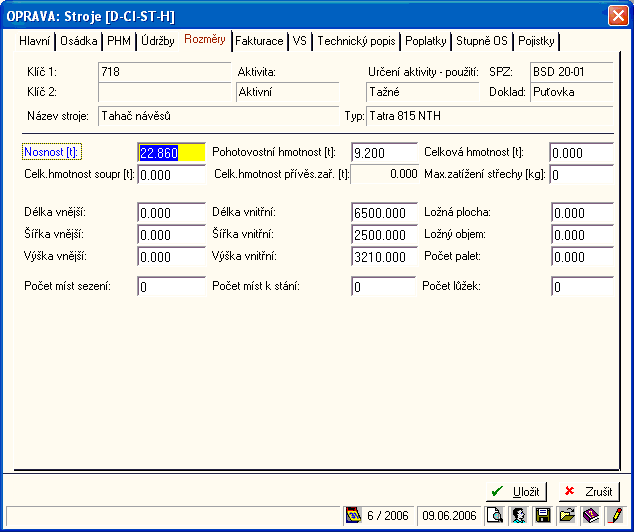
Task: Focus Počet míst k stání field
Action: [383, 287]
